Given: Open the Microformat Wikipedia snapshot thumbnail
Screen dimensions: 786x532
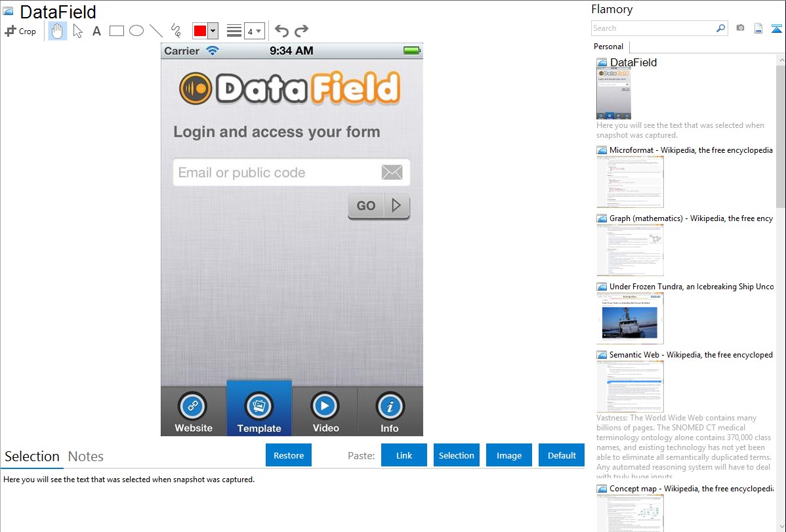Looking at the screenshot, I should point(630,182).
